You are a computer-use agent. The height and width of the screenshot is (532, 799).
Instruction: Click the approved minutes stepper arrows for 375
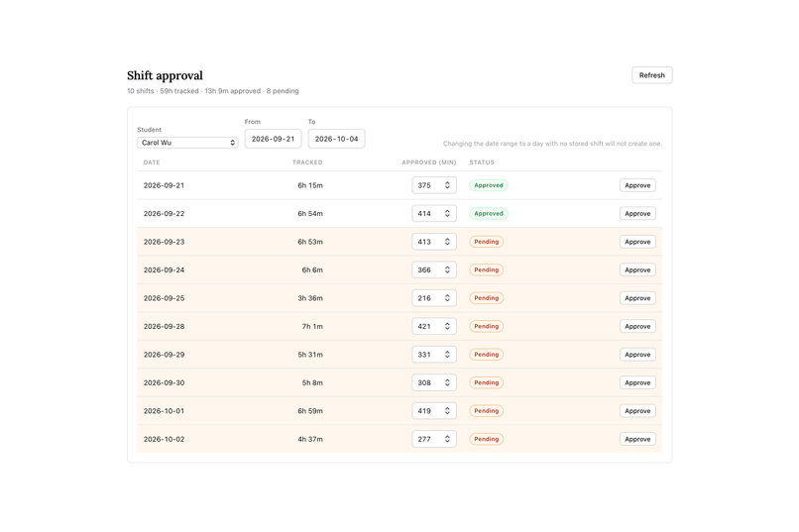coord(447,185)
